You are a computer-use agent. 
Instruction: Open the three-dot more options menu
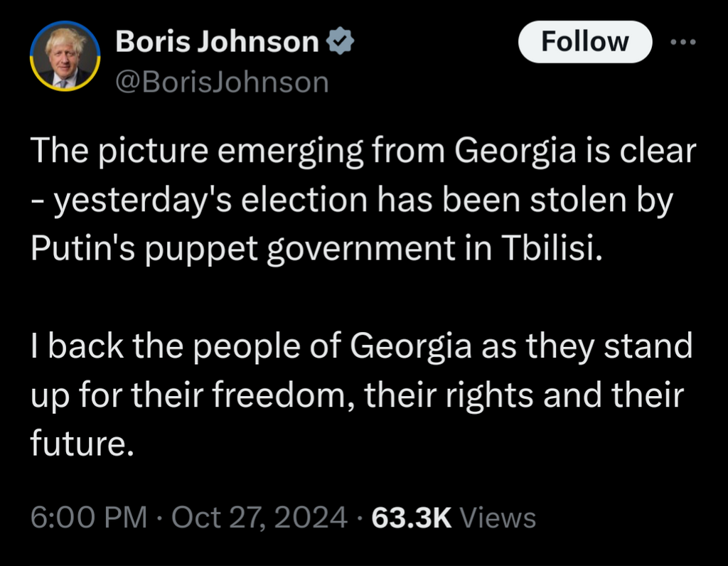[x=685, y=41]
